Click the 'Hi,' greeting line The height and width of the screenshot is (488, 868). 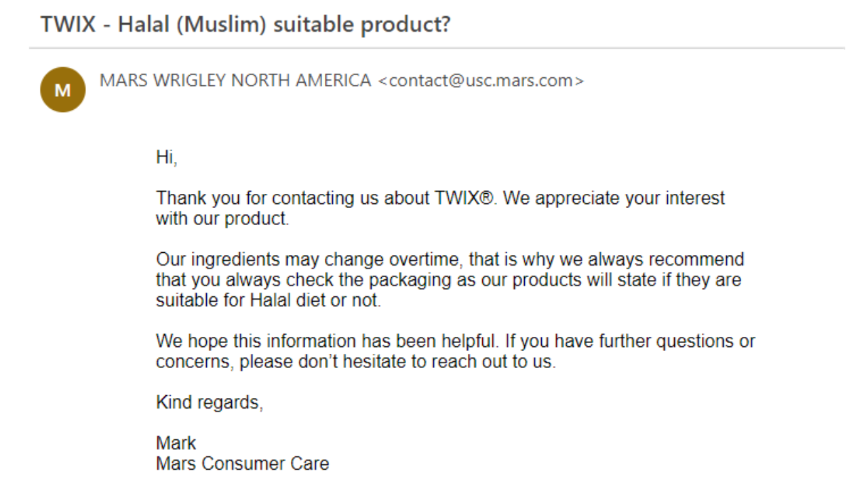click(166, 158)
